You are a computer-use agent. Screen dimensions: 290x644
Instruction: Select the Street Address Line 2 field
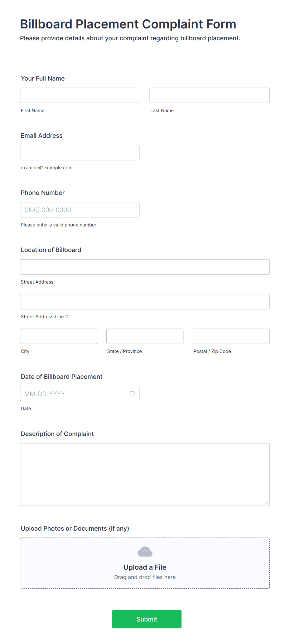[145, 301]
